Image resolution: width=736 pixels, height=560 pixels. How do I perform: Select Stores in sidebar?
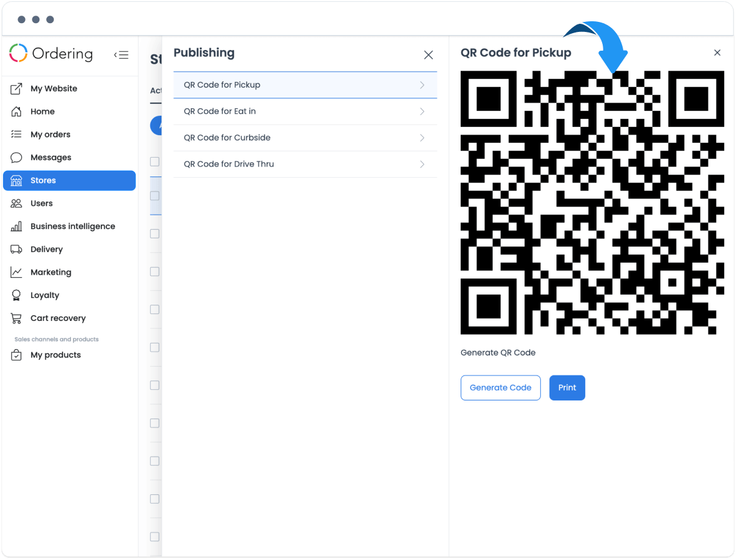click(x=69, y=180)
